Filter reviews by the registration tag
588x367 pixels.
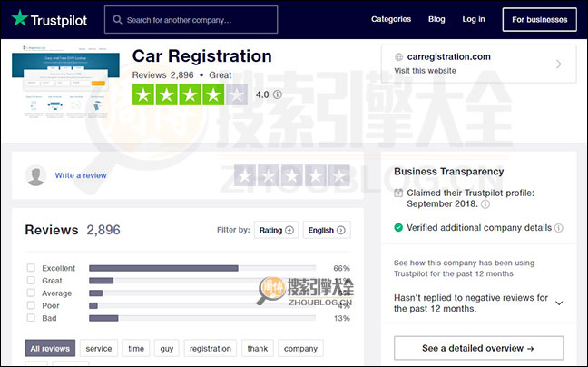point(211,348)
